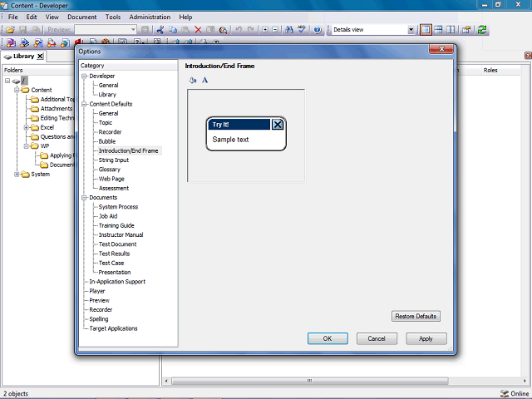Open the View menu
532x399 pixels.
(52, 17)
